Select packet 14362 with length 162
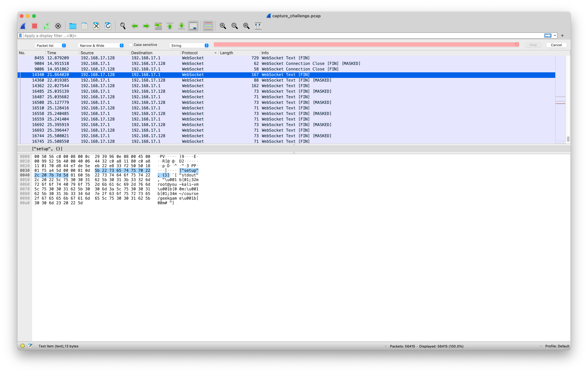This screenshot has height=373, width=588. click(286, 86)
